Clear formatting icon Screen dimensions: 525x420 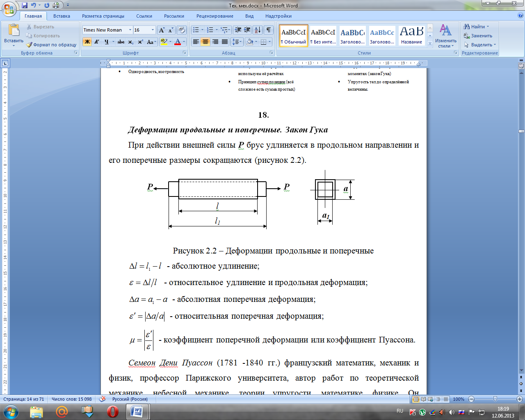click(x=182, y=30)
